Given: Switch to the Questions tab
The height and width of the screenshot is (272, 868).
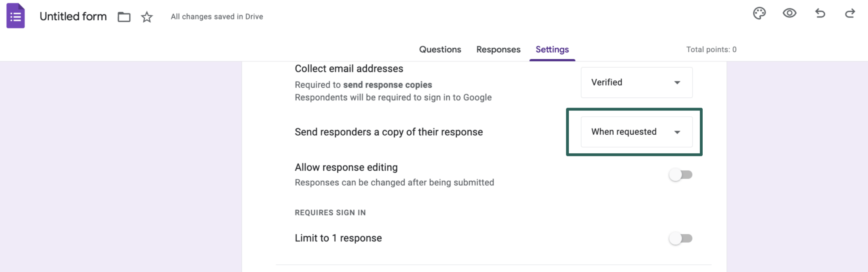Looking at the screenshot, I should [x=440, y=50].
